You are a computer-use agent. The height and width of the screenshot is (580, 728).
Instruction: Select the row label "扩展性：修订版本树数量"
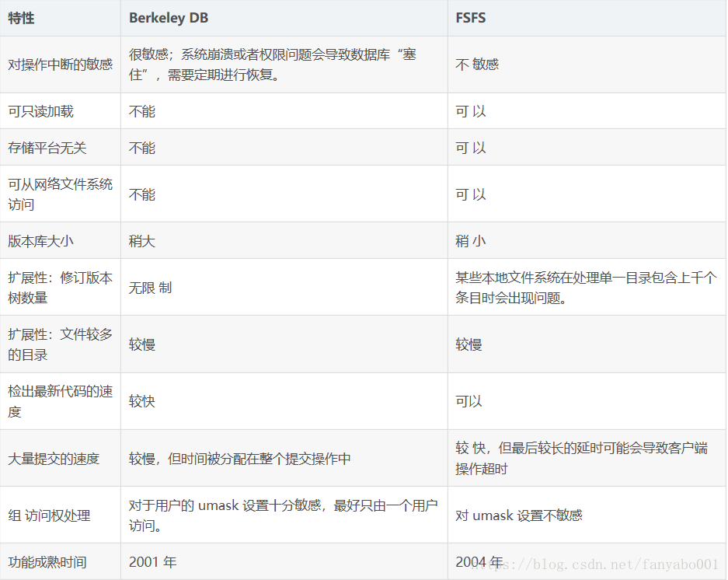tap(61, 288)
